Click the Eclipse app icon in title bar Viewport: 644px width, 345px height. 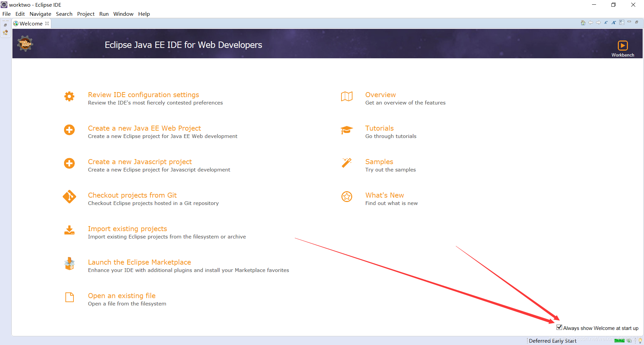coord(4,5)
